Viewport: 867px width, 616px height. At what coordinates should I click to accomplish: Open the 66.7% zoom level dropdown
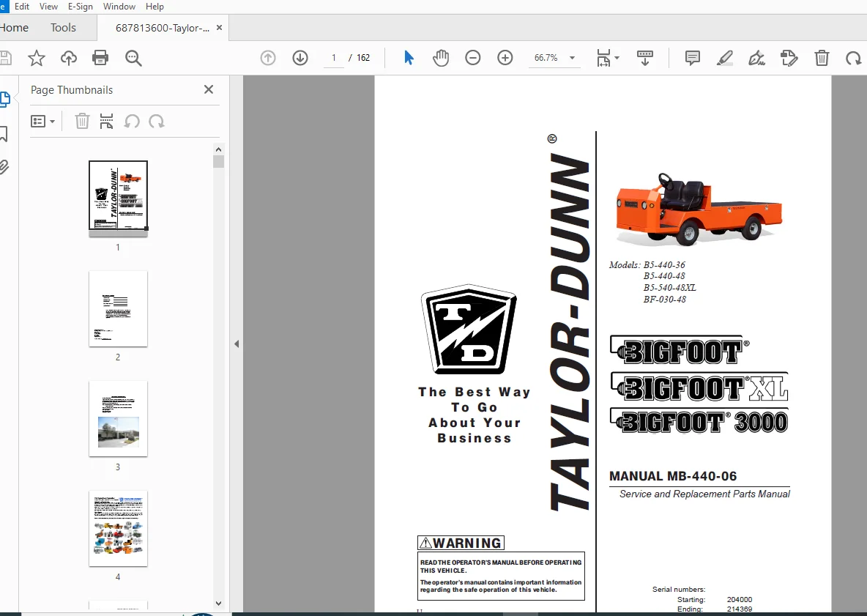tap(554, 58)
